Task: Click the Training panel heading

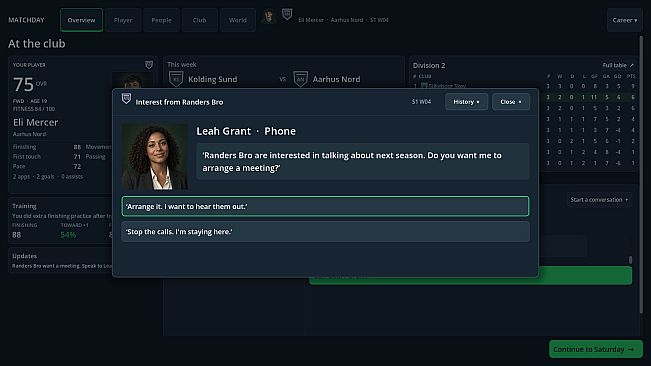Action: 24,206
